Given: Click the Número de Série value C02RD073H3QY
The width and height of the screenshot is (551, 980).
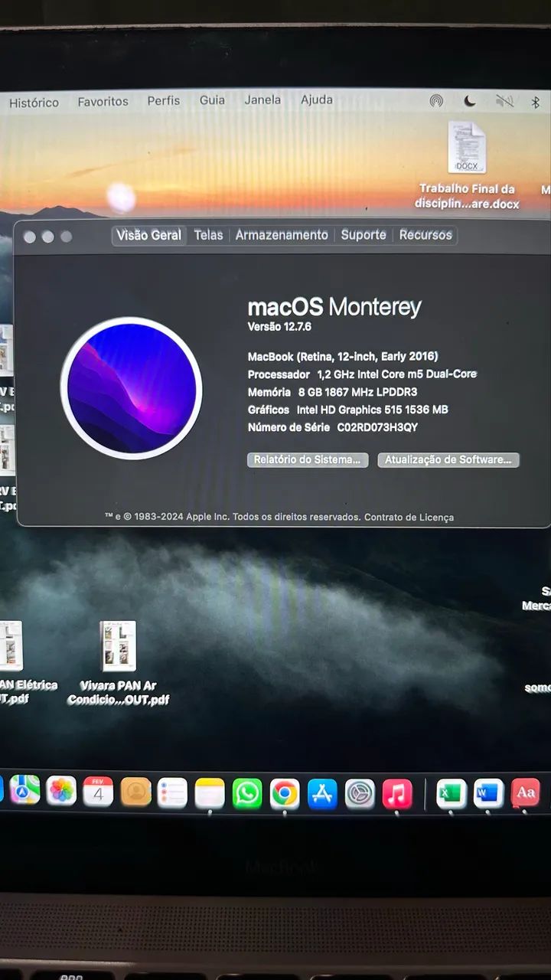Looking at the screenshot, I should [377, 427].
